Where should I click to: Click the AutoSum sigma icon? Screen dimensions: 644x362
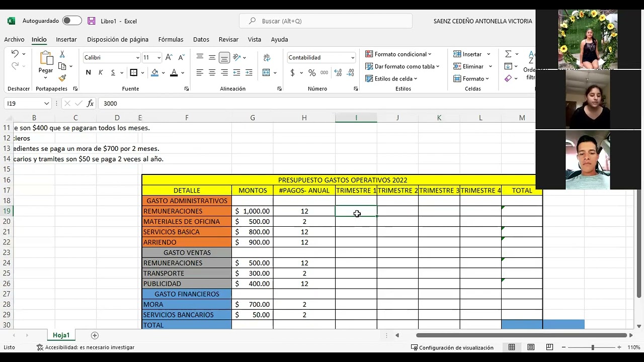(508, 54)
